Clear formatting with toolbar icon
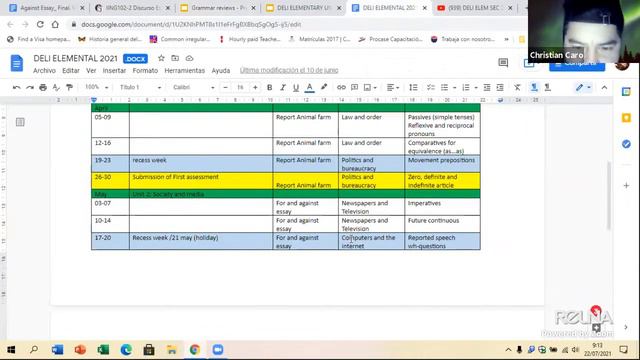Image resolution: width=640 pixels, height=360 pixels. point(517,87)
